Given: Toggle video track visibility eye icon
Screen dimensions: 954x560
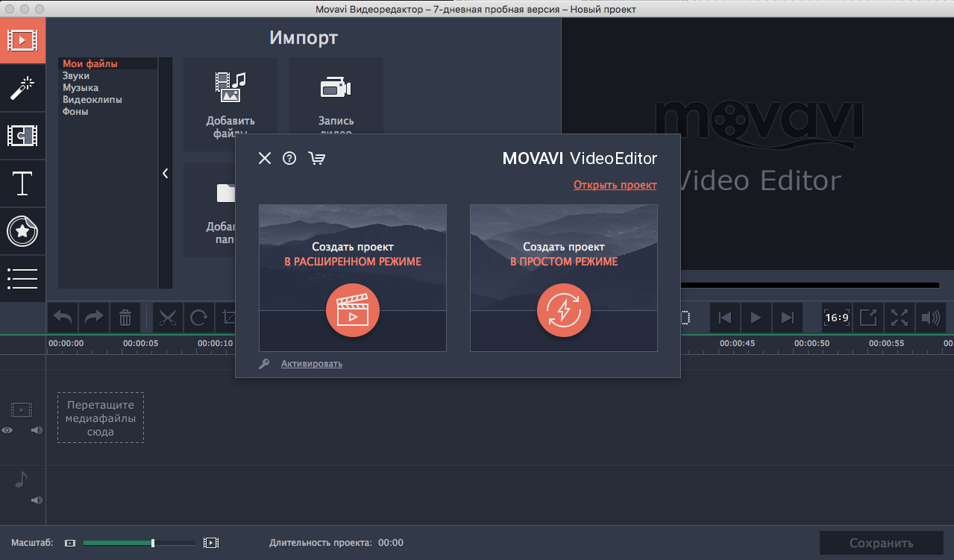Looking at the screenshot, I should (7, 430).
